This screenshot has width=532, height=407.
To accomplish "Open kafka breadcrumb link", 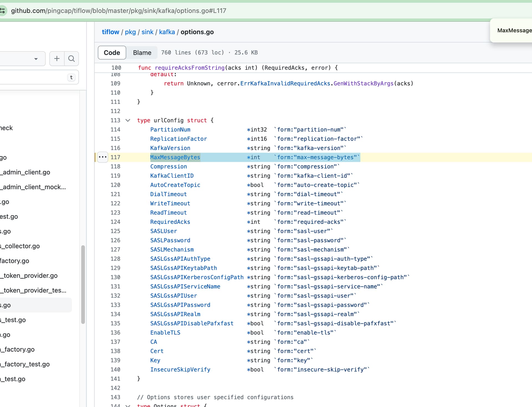I will (x=167, y=32).
